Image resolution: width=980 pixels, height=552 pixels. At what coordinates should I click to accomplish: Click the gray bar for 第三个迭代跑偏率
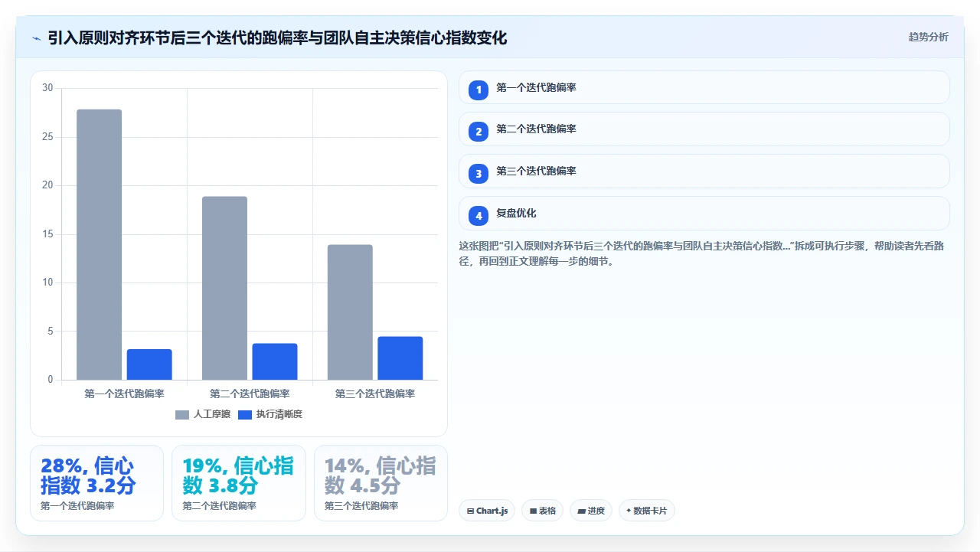[350, 312]
